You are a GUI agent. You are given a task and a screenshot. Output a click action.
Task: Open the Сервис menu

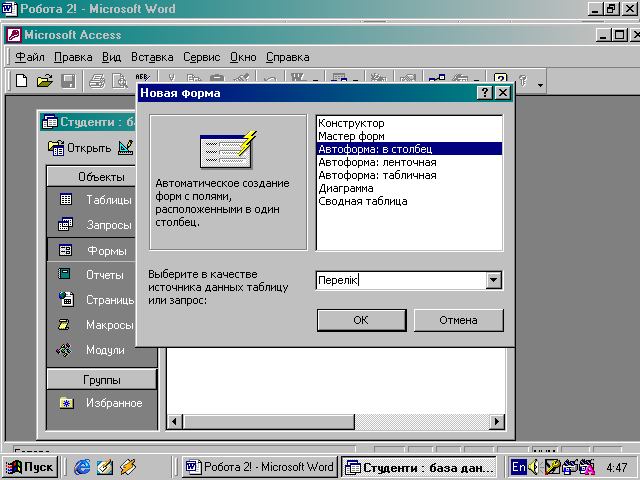201,57
